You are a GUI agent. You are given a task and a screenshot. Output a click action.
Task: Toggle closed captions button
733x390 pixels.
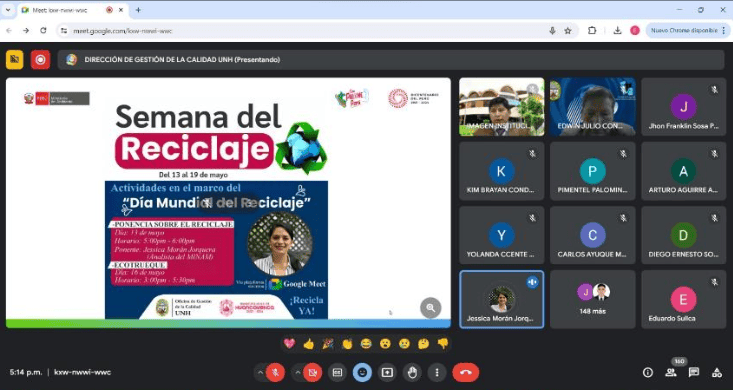(x=337, y=372)
